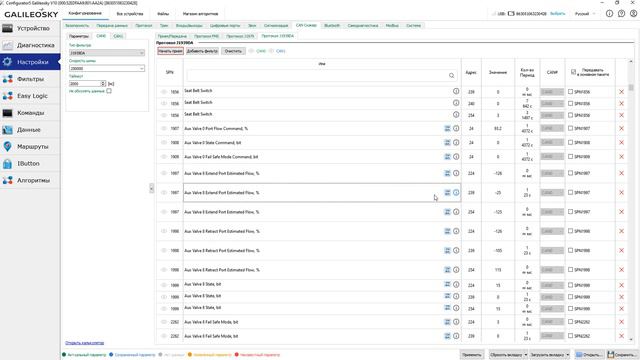Delete the SPN 2262 row with address 224
Viewport: 640px width, 360px height.
click(621, 322)
